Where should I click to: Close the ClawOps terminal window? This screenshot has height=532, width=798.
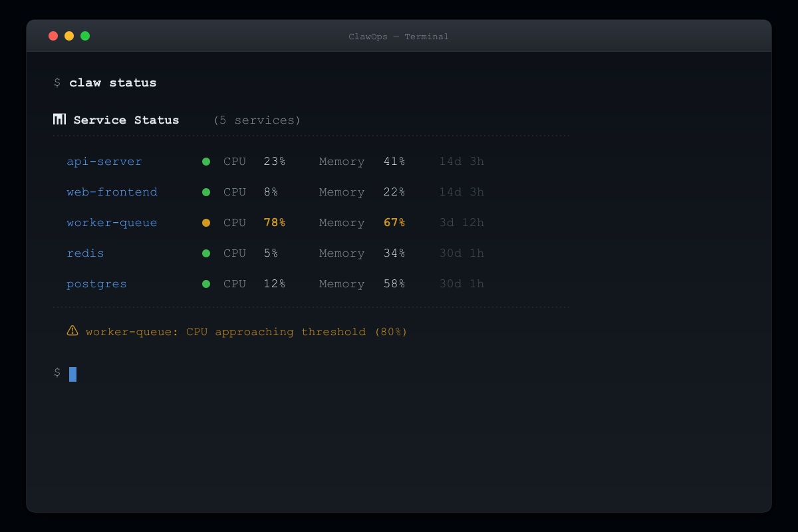coord(53,36)
